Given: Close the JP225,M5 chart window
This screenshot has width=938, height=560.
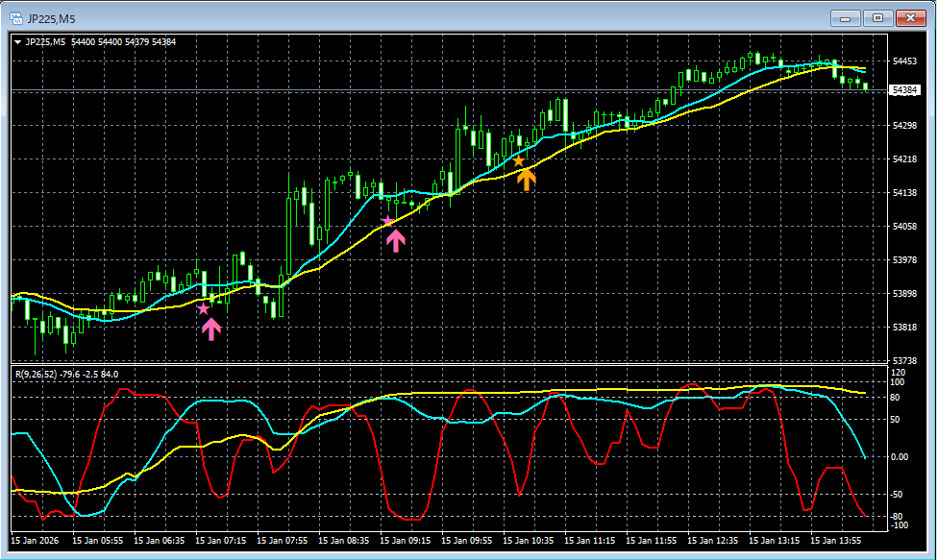Looking at the screenshot, I should 910,18.
